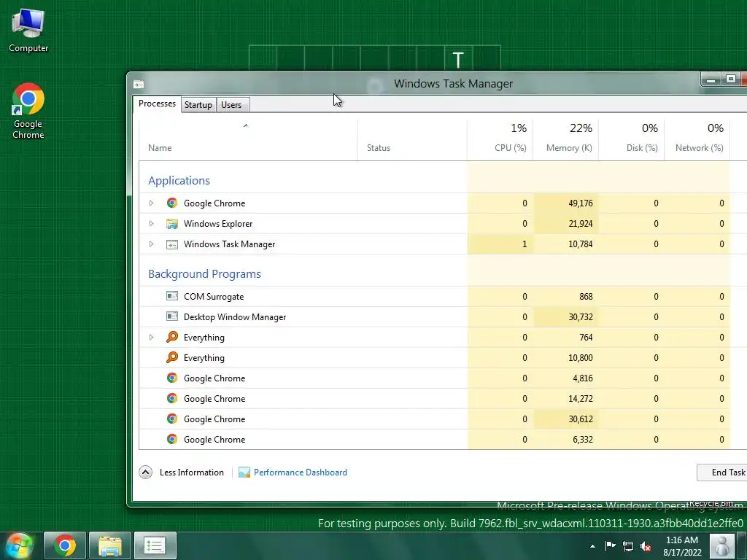Click the Windows Task Manager row icon
Screen dimensions: 747x560
172,244
